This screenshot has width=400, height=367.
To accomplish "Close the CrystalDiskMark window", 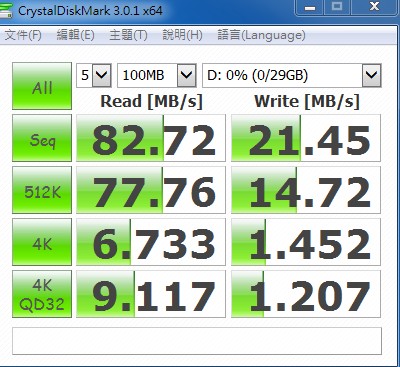I will point(374,6).
